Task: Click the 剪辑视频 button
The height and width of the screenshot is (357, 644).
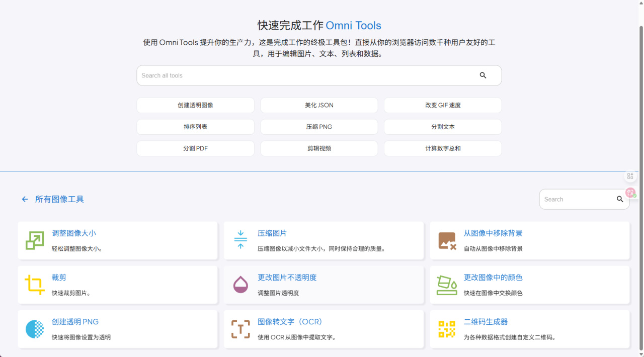Action: [319, 148]
